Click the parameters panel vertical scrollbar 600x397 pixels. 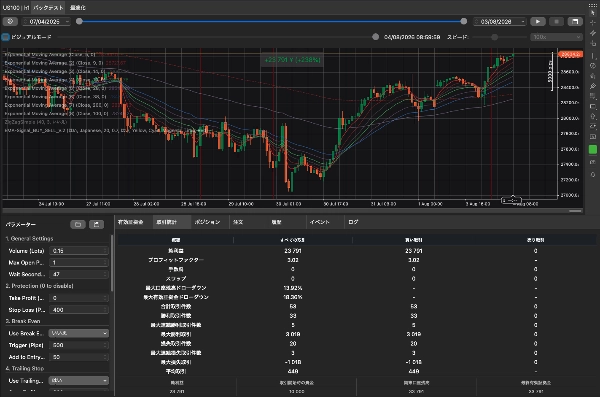point(112,263)
